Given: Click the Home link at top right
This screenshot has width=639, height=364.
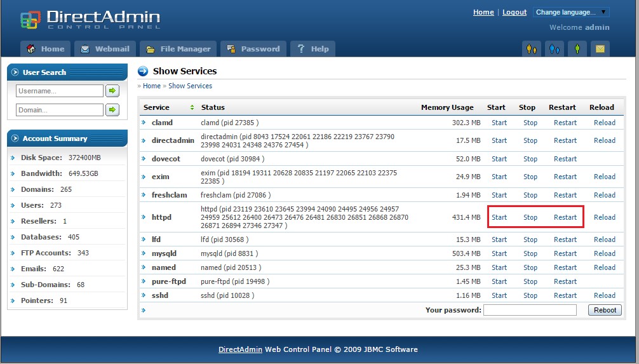Looking at the screenshot, I should point(483,12).
